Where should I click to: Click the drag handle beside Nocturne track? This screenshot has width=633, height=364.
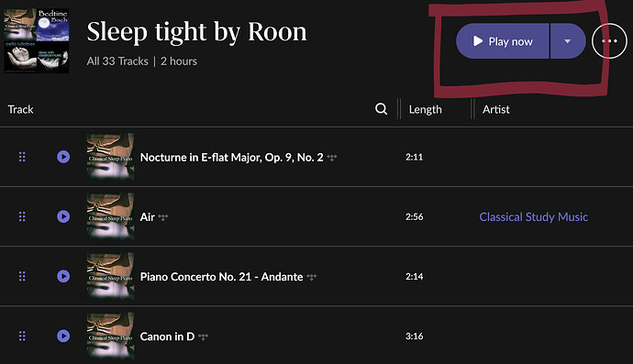[x=22, y=157]
